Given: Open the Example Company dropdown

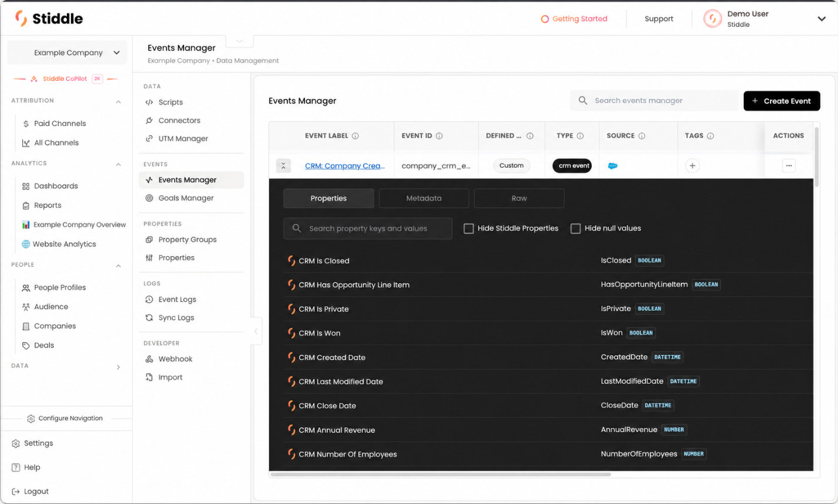Looking at the screenshot, I should (x=67, y=53).
